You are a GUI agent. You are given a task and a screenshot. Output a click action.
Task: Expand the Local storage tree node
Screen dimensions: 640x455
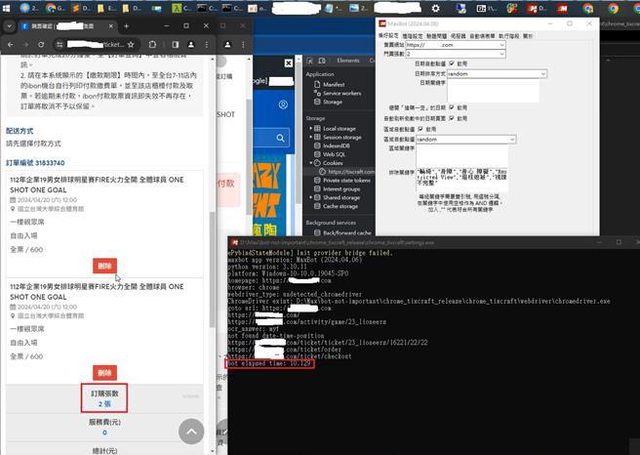coord(310,128)
